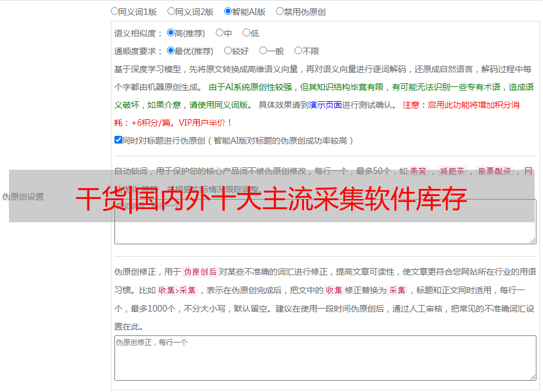This screenshot has width=543, height=392.
Task: Grab the 伪原创修正 textarea corner grip
Action: pyautogui.click(x=533, y=377)
